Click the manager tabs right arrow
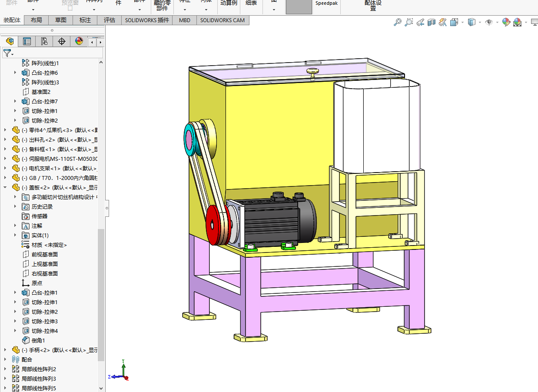The height and width of the screenshot is (392, 538). (100, 42)
